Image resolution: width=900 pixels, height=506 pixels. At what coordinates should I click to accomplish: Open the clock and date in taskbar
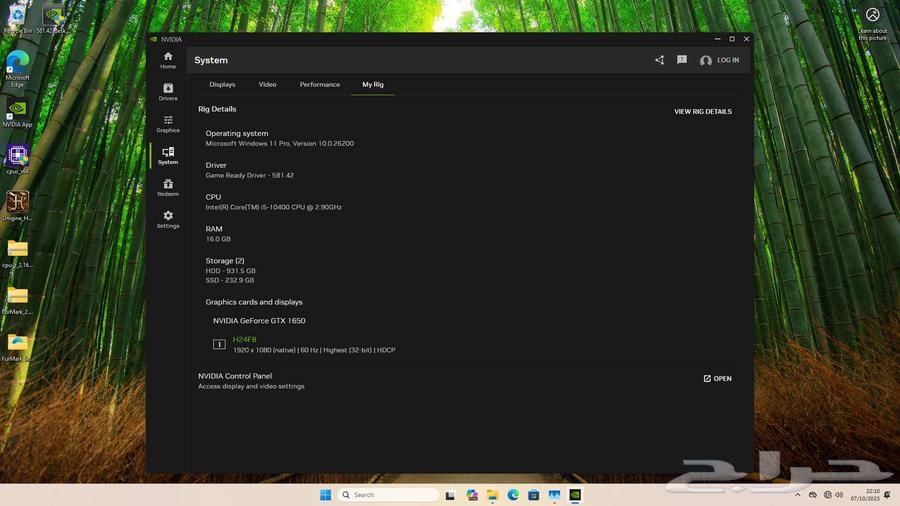(x=865, y=495)
